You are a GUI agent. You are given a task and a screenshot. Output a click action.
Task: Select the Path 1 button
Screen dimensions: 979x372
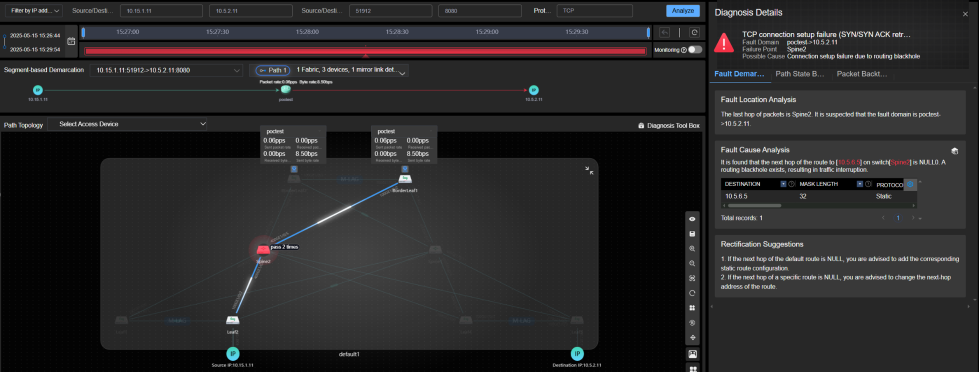273,71
